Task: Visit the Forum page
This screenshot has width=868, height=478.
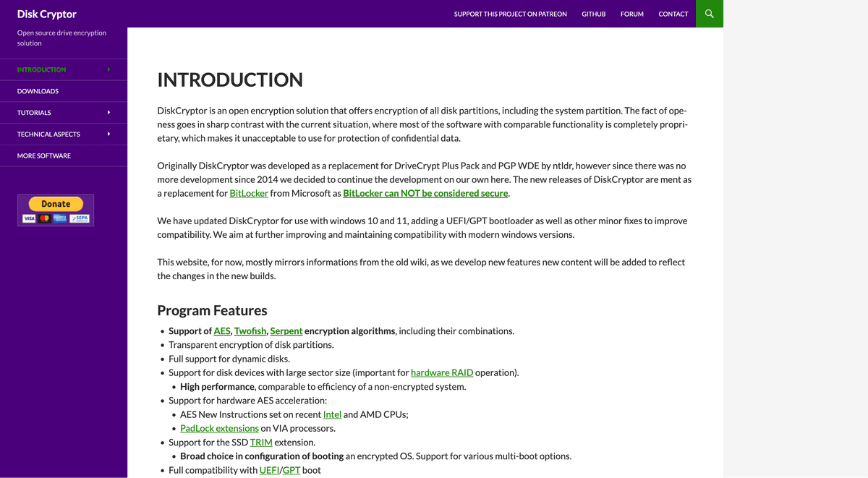Action: 631,14
